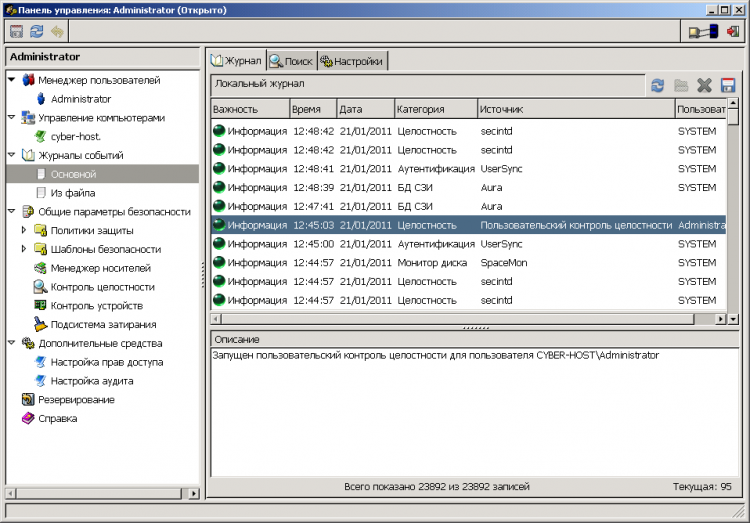Click the Шаблоны безопасности icon
This screenshot has width=750, height=523.
coord(41,249)
